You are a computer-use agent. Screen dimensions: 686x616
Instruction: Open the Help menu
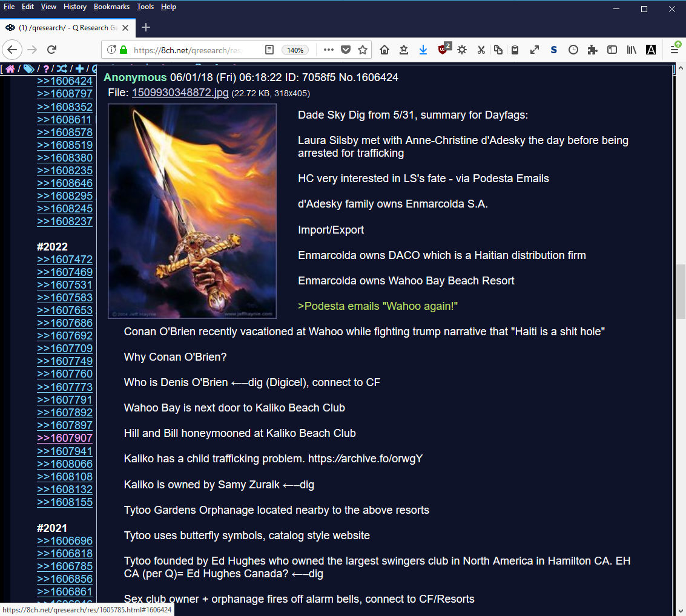click(x=168, y=7)
